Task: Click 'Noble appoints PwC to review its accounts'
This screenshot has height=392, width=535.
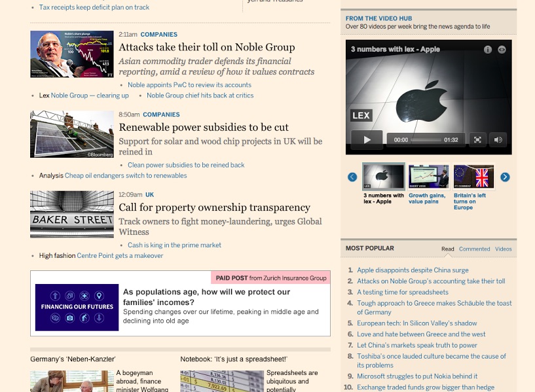Action: coord(189,85)
